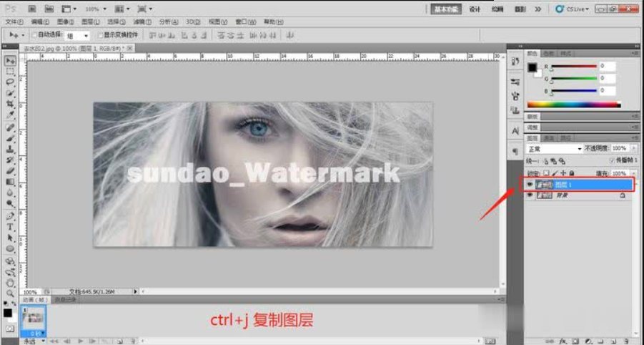Screen dimensions: 644x345
Task: Open the Clone Source icon in dock
Action: pyautogui.click(x=515, y=110)
